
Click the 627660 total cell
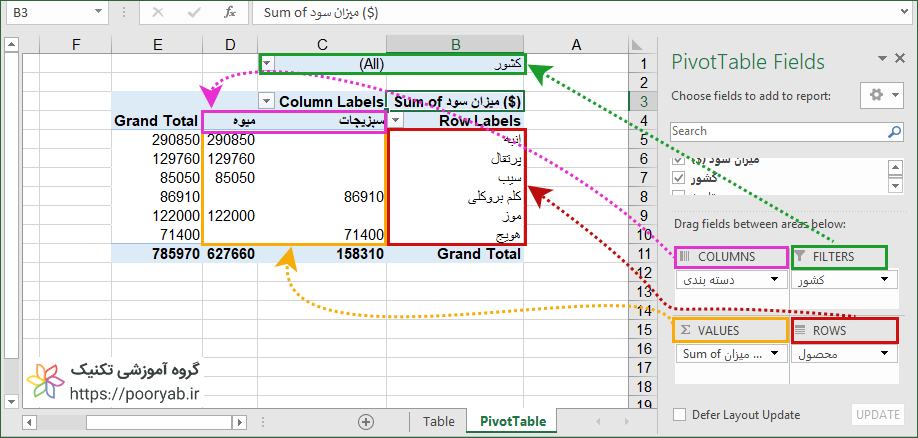point(231,254)
